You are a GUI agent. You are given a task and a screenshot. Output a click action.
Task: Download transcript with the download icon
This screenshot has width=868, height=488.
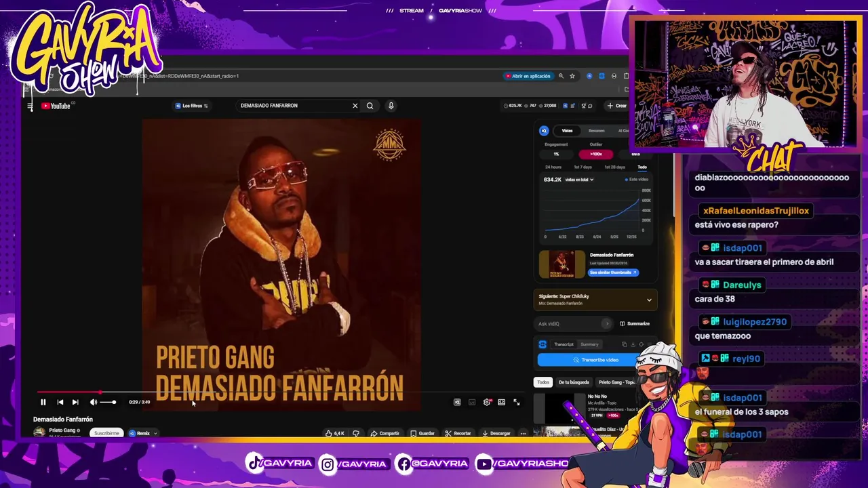(x=633, y=344)
